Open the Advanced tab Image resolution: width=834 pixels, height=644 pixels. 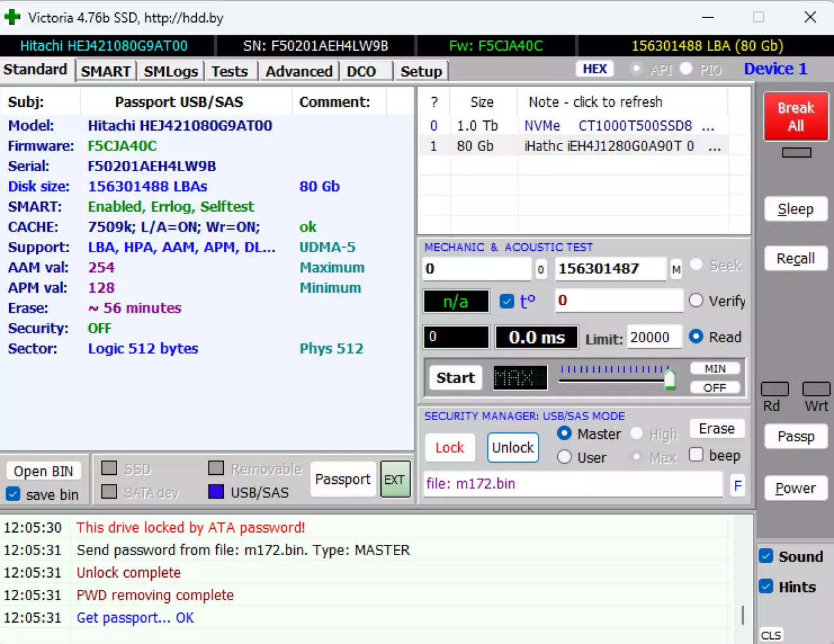click(x=299, y=71)
